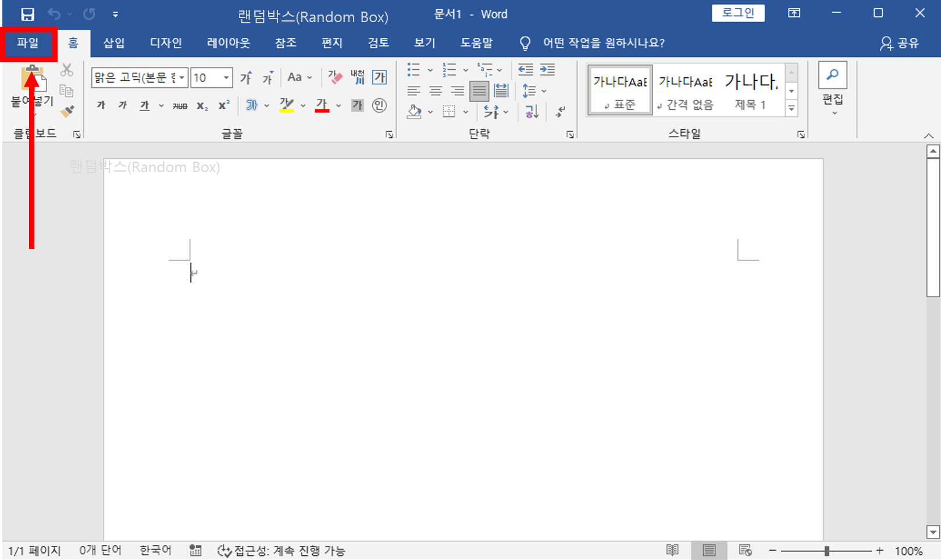Apply distributed alignment to paragraph
Viewport: 941px width, 560px height.
coord(501,91)
